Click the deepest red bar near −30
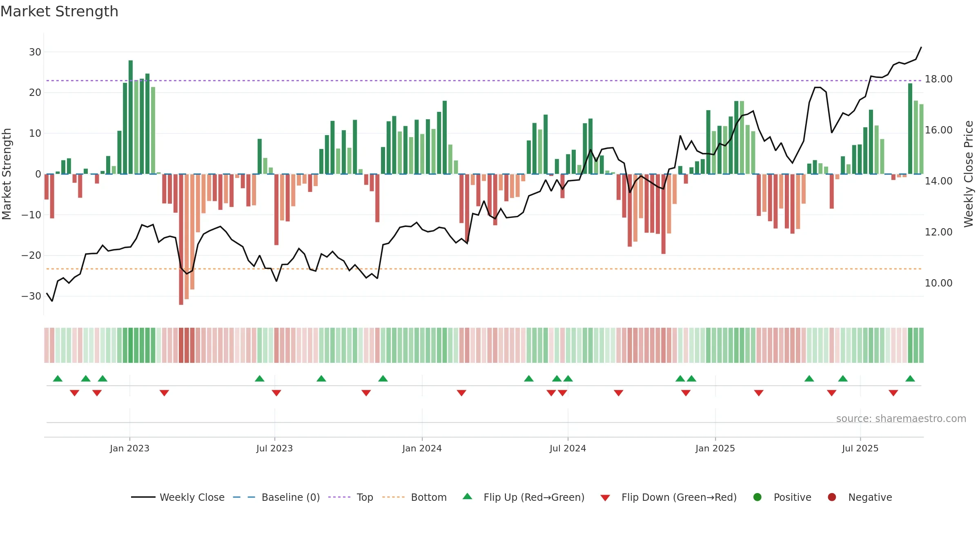 [181, 240]
